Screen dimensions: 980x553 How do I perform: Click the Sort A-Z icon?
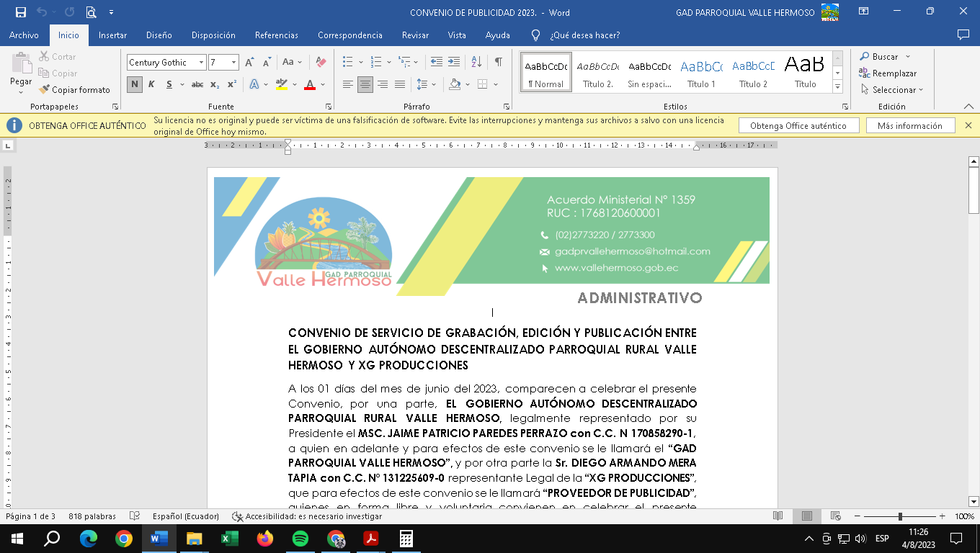(476, 63)
